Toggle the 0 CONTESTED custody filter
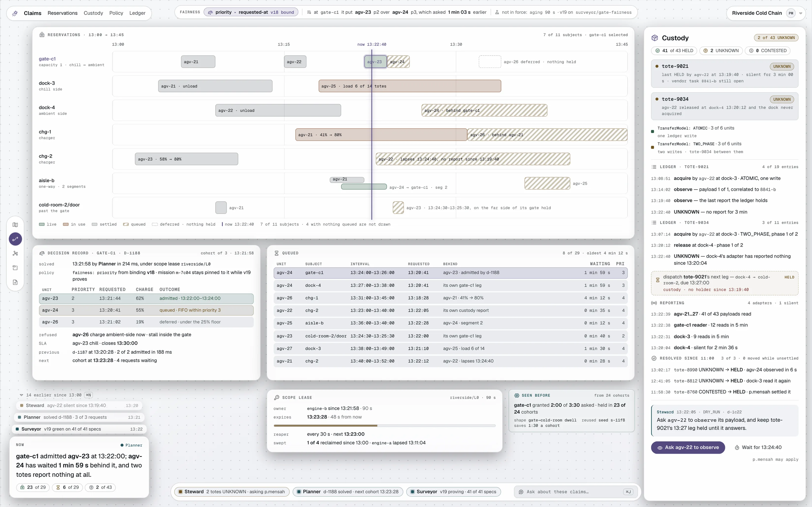The height and width of the screenshot is (507, 812). pyautogui.click(x=768, y=51)
